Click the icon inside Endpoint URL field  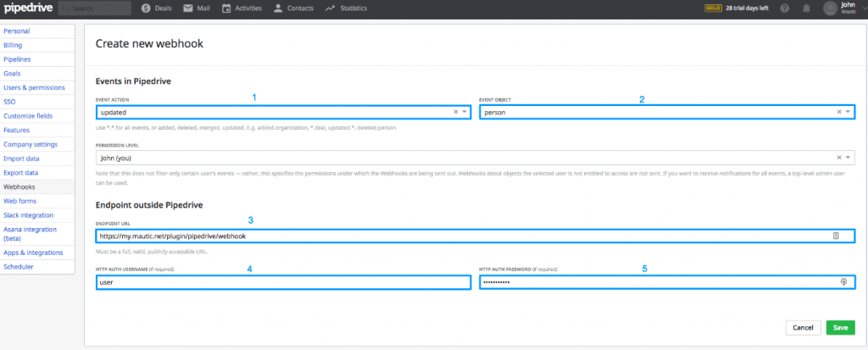click(836, 236)
